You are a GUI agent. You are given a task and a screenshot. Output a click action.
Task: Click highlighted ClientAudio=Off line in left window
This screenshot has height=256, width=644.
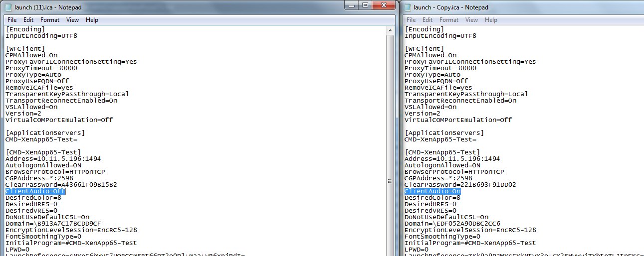coord(35,191)
